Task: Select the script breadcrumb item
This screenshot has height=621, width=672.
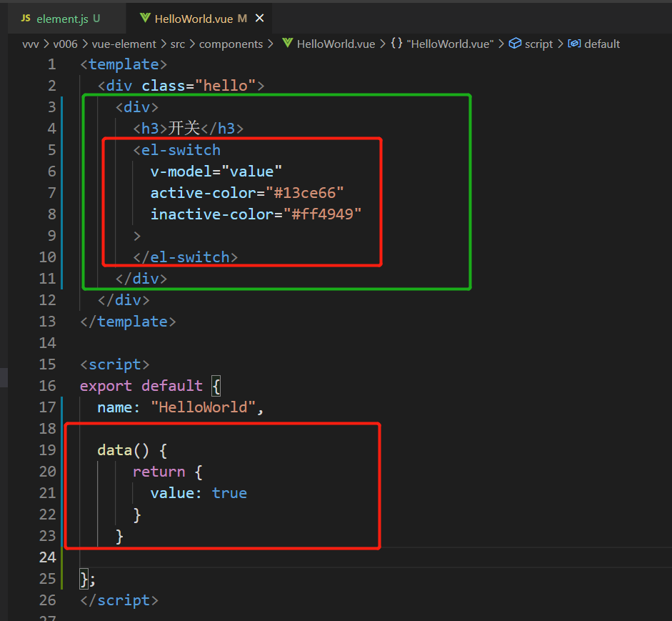Action: tap(538, 44)
